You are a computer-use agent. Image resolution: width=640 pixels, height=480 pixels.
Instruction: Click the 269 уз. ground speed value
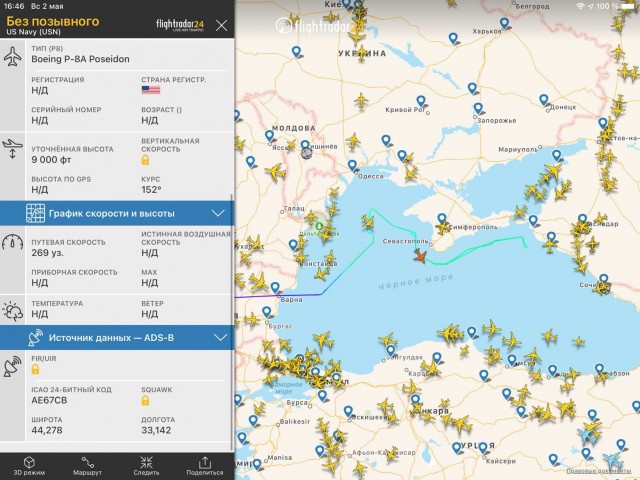click(x=48, y=253)
